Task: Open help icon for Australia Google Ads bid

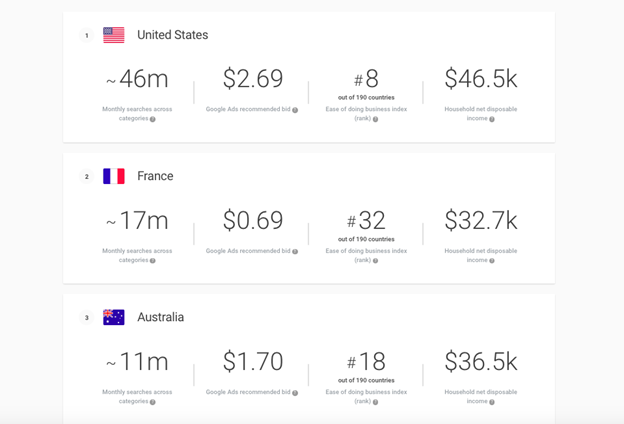Action: (x=295, y=393)
